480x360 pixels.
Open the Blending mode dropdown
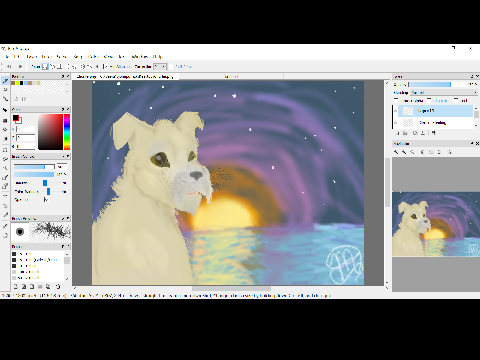point(444,92)
